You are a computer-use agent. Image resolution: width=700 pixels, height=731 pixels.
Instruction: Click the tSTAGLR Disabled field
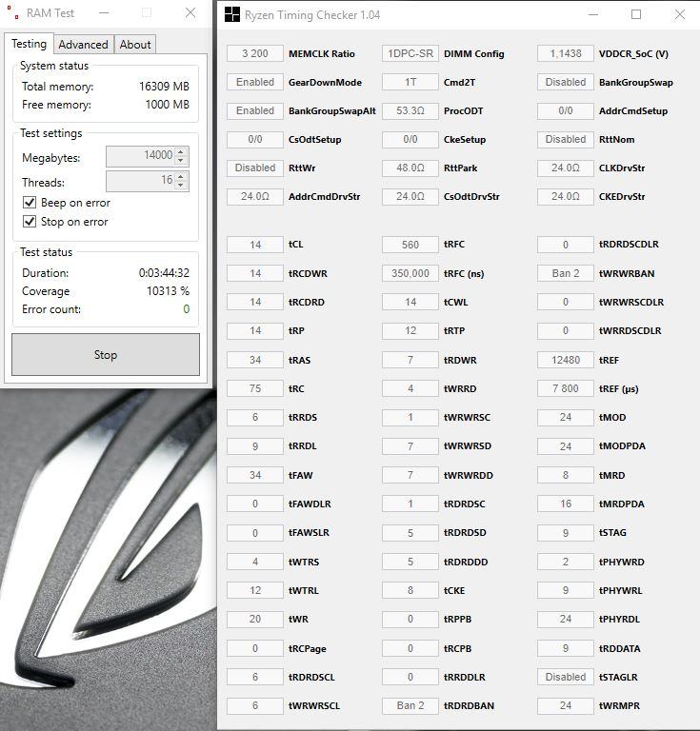[x=566, y=677]
